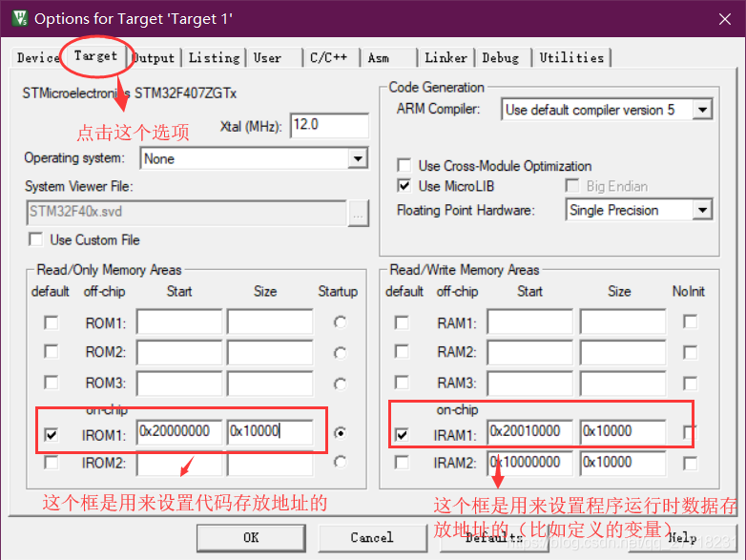Check the IROM2 default checkbox
Viewport: 746px width, 560px height.
click(52, 463)
